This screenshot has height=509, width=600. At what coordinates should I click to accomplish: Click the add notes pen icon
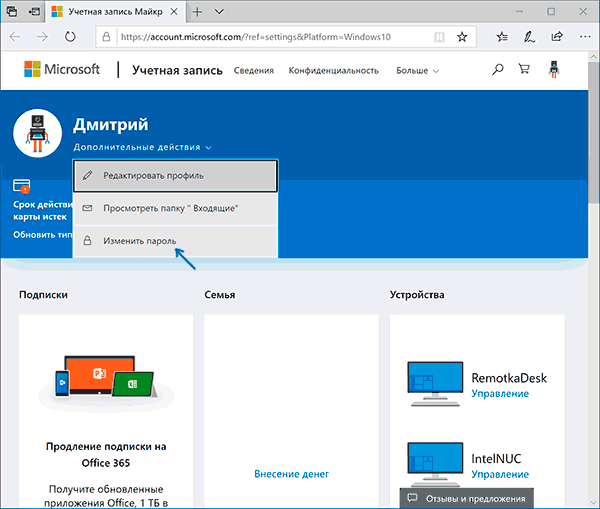pos(529,37)
